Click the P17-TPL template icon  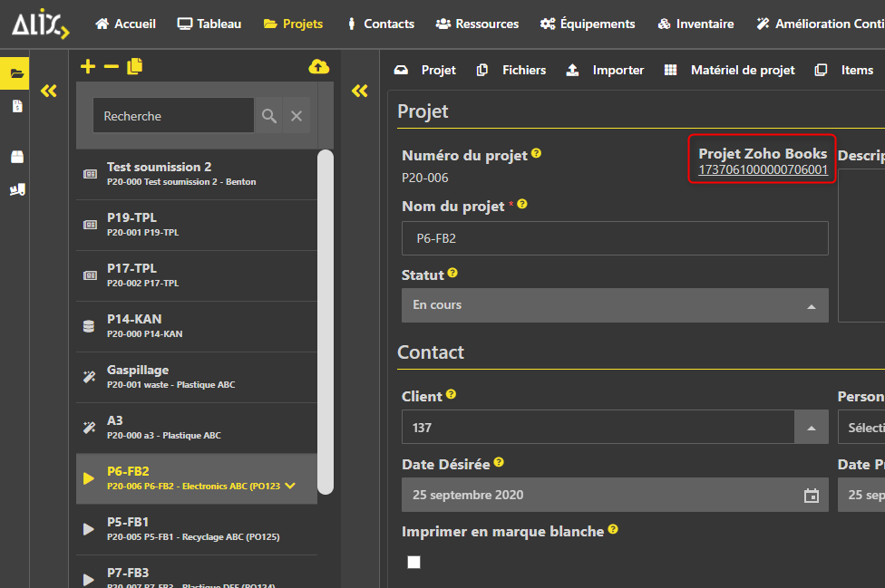(x=90, y=275)
